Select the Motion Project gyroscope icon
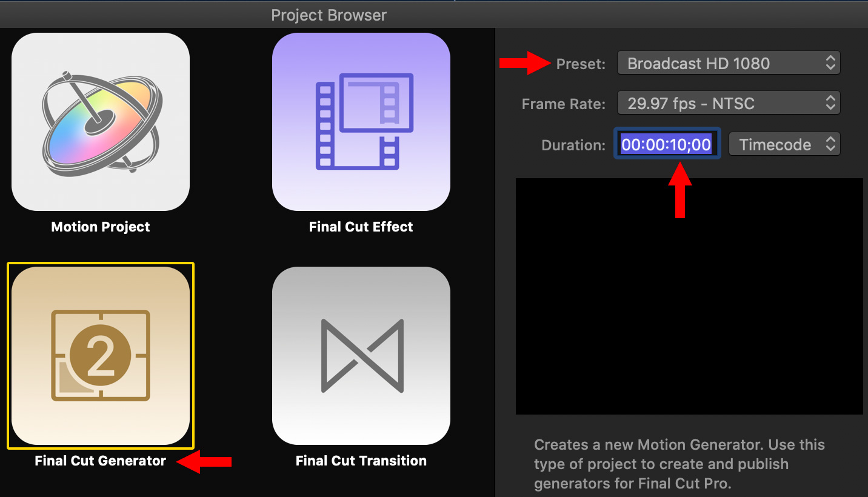 pyautogui.click(x=101, y=122)
